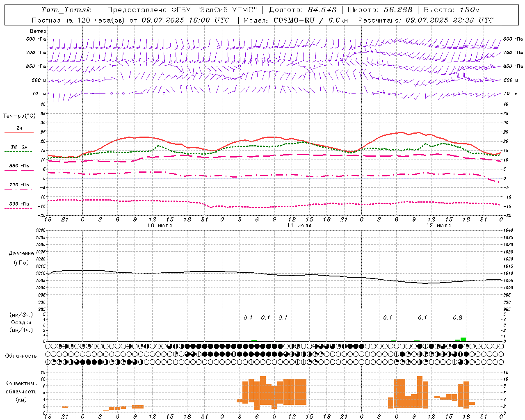Click '850 гПа' in the temperature legend
The image size is (525, 420).
coord(19,166)
